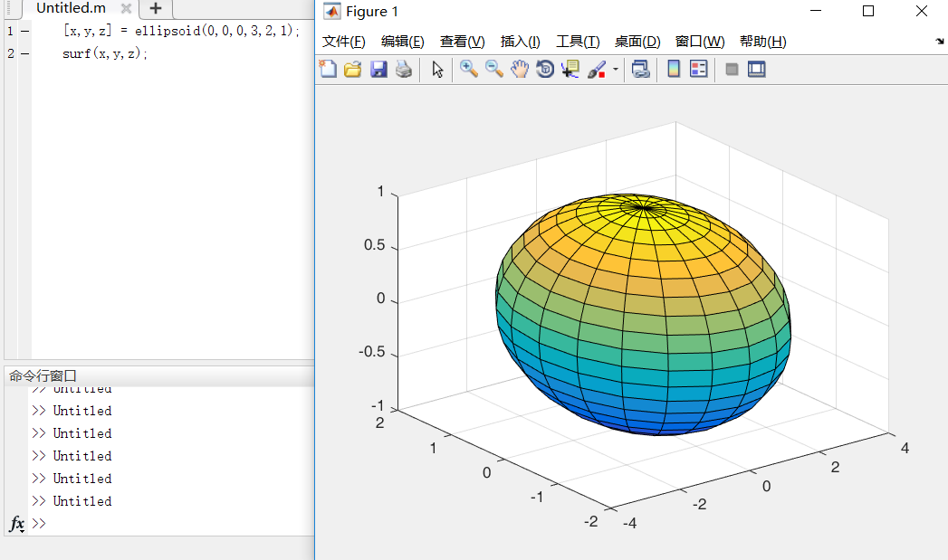Select the Rotate 3D tool
The height and width of the screenshot is (560, 948).
[544, 69]
